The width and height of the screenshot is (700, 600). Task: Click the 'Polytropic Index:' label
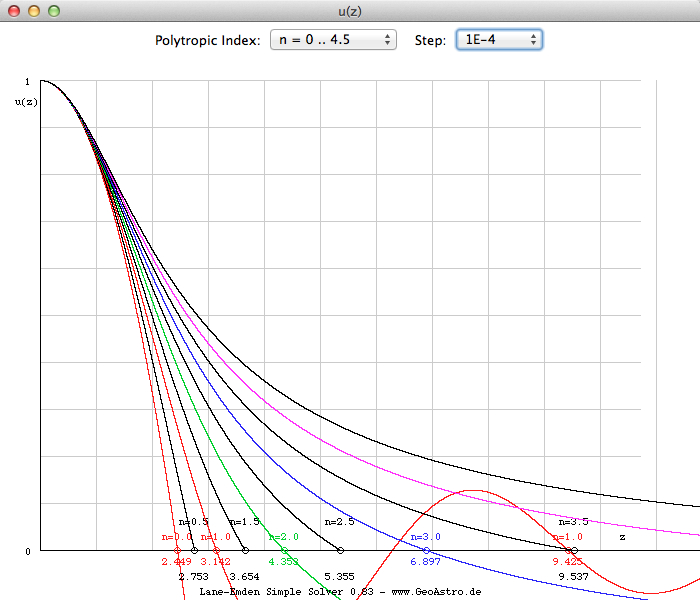(208, 40)
